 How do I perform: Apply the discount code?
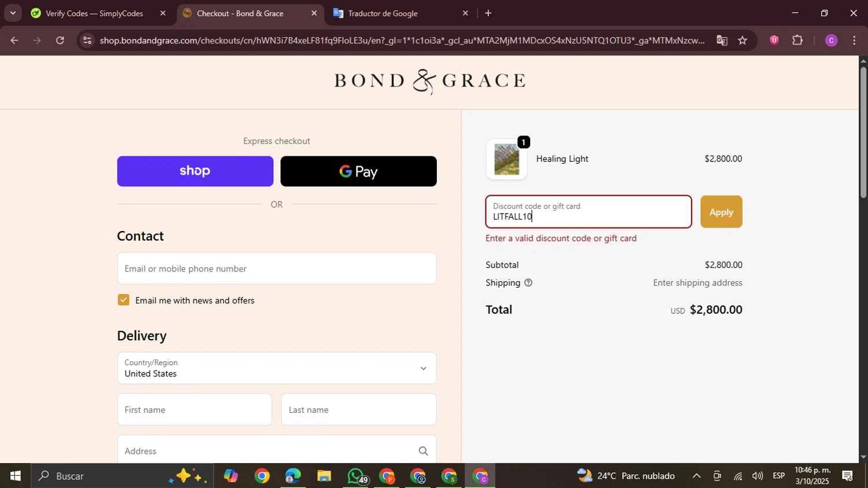coord(721,212)
